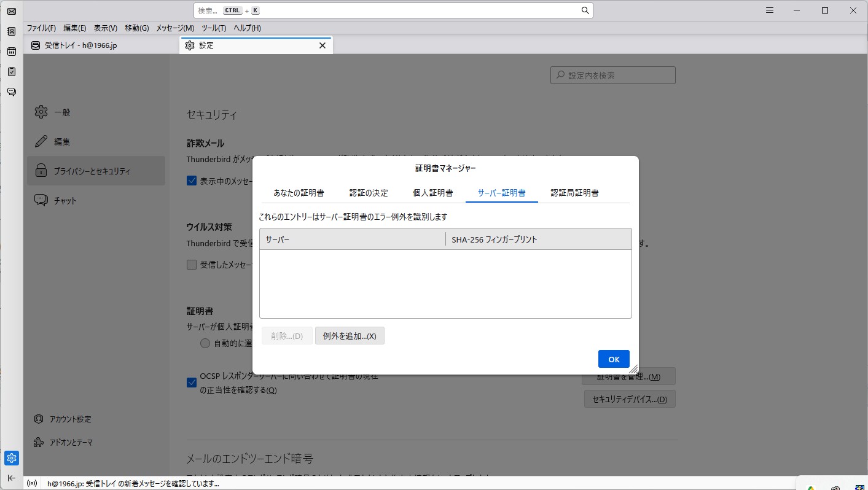Open the Mail space icon

coord(11,11)
